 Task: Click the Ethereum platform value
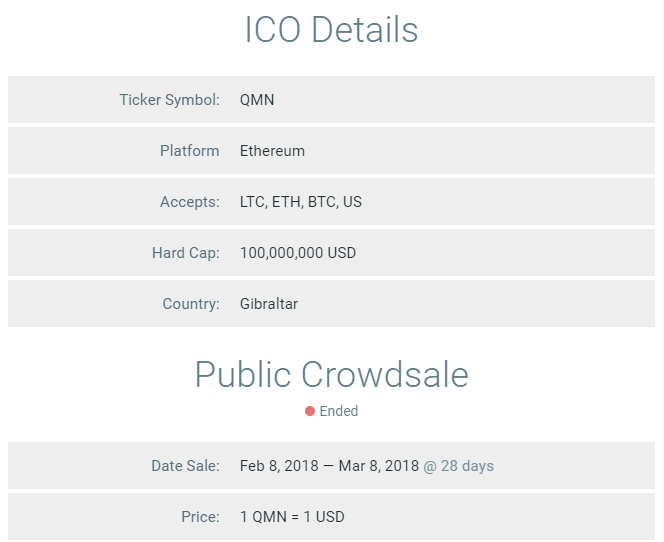(x=272, y=151)
